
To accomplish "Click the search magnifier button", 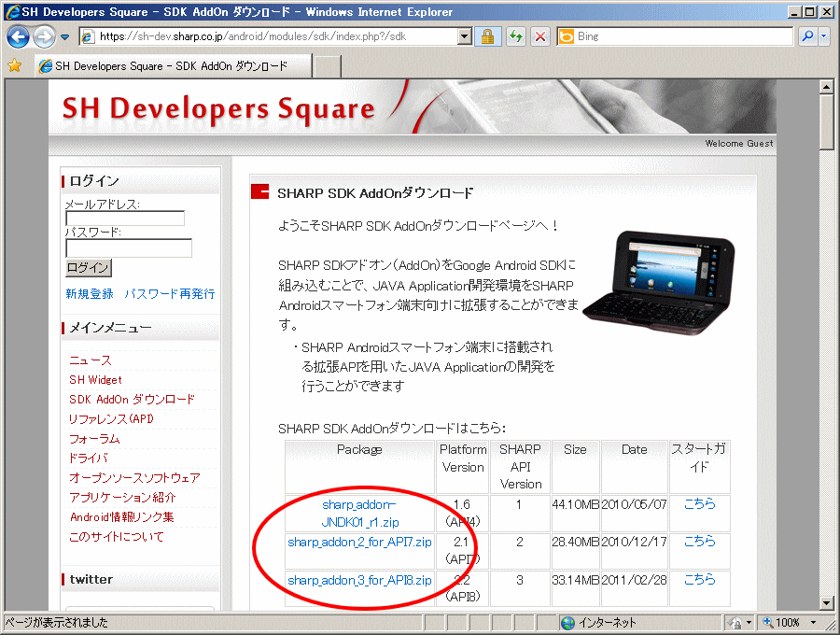I will point(806,36).
